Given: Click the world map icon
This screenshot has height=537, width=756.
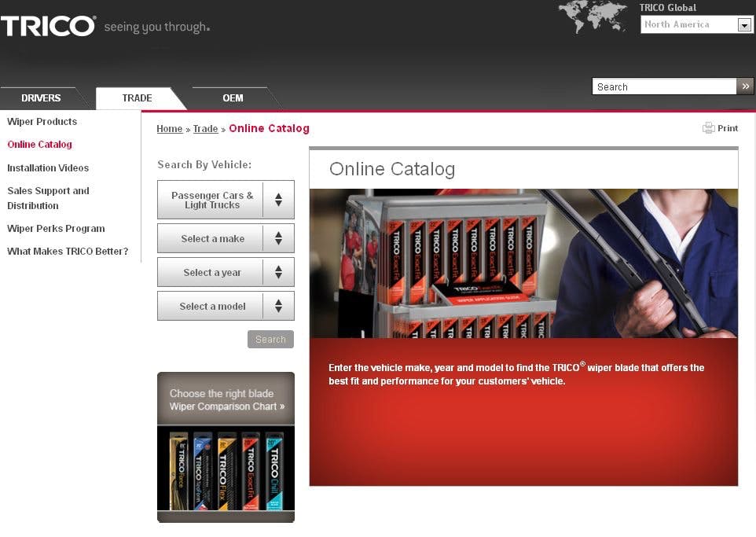Looking at the screenshot, I should coord(592,16).
